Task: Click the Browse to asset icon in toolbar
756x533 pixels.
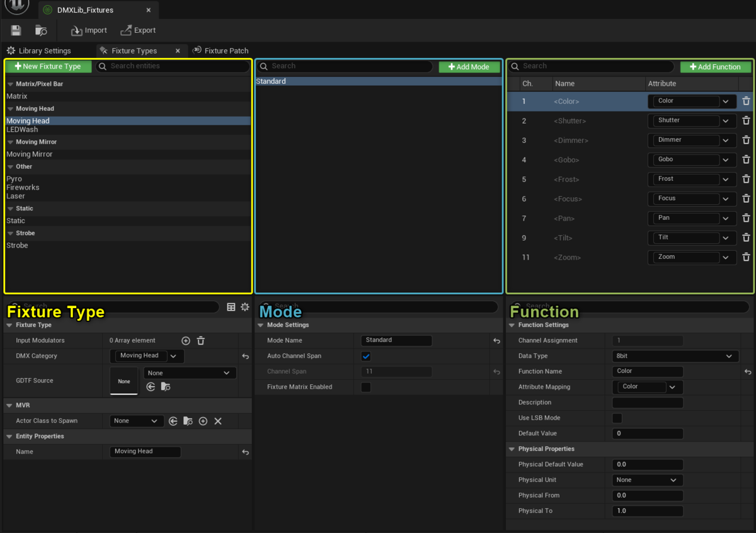Action: tap(41, 30)
